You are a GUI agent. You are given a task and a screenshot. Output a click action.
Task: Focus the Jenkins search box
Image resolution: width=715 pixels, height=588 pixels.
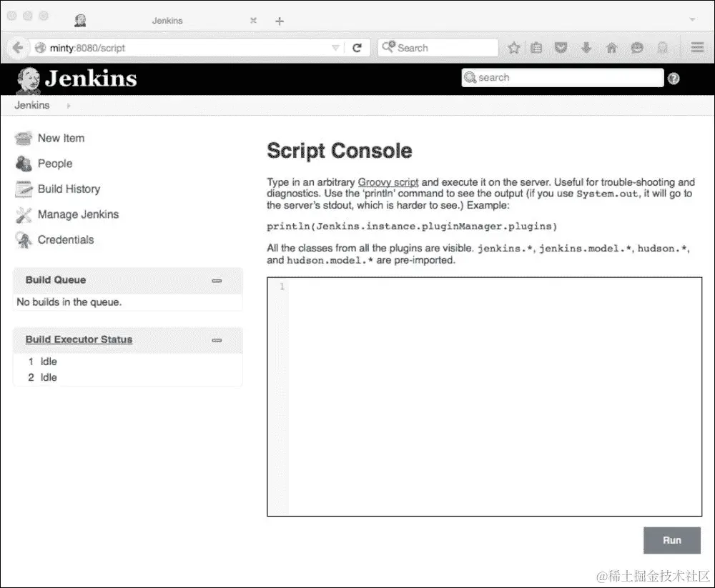point(562,78)
